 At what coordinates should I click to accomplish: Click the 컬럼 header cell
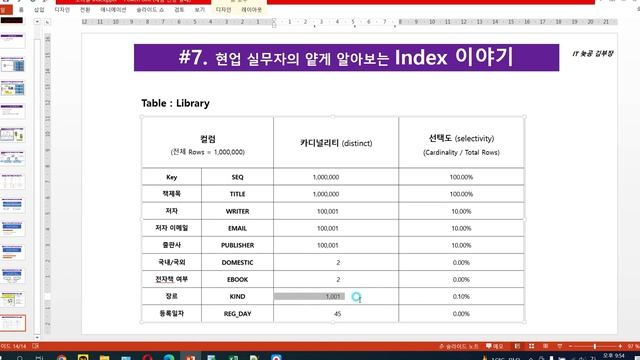[207, 142]
